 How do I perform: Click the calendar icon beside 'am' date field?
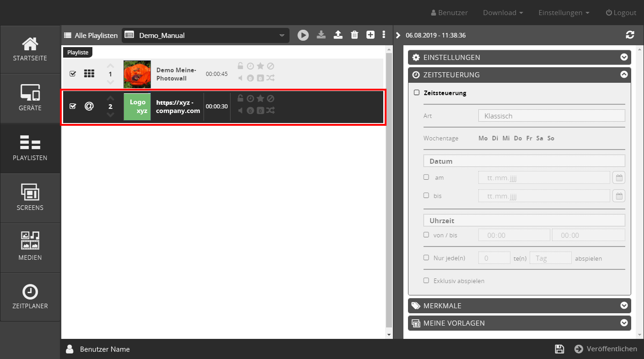(618, 177)
